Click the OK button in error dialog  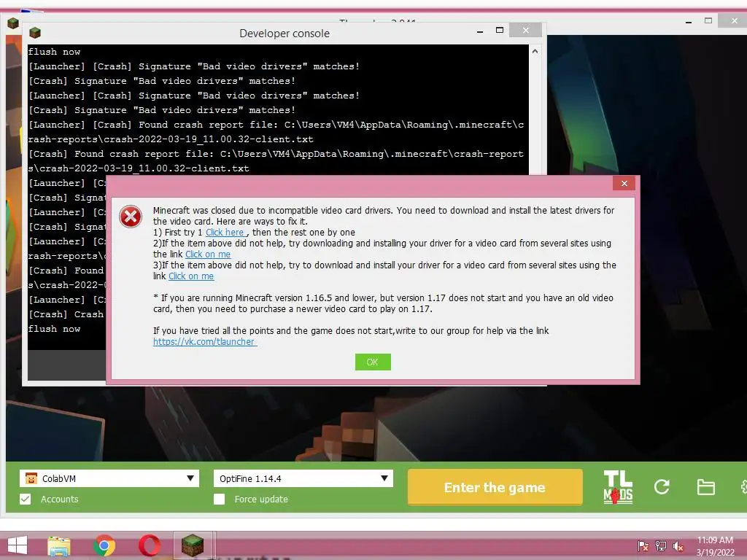tap(373, 362)
